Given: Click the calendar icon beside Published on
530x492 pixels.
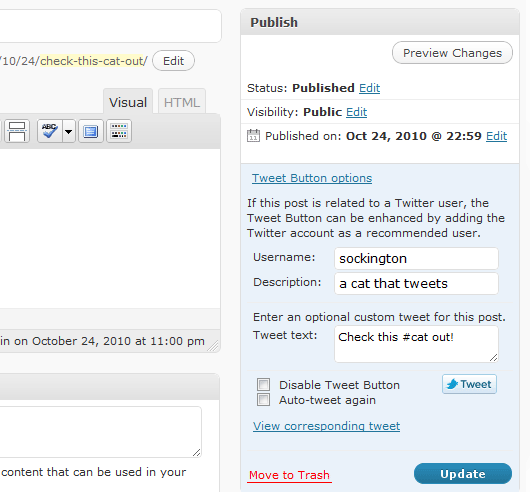Looking at the screenshot, I should point(253,136).
